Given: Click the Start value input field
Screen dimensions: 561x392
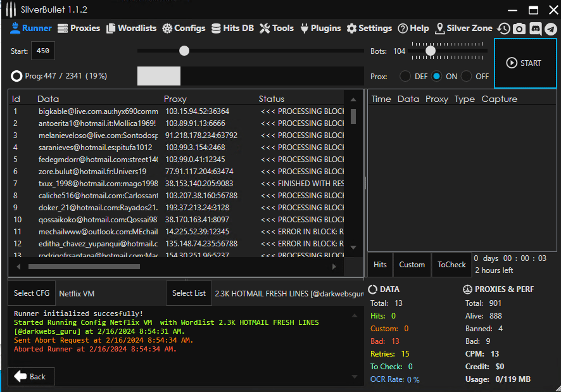Looking at the screenshot, I should point(43,51).
